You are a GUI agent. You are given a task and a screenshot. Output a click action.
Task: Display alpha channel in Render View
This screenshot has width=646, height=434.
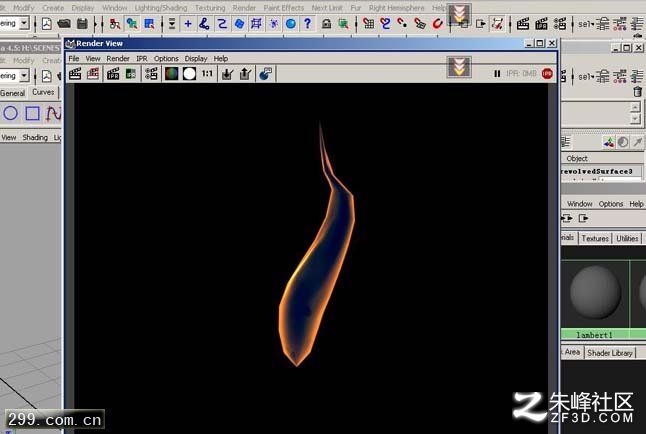click(x=190, y=74)
